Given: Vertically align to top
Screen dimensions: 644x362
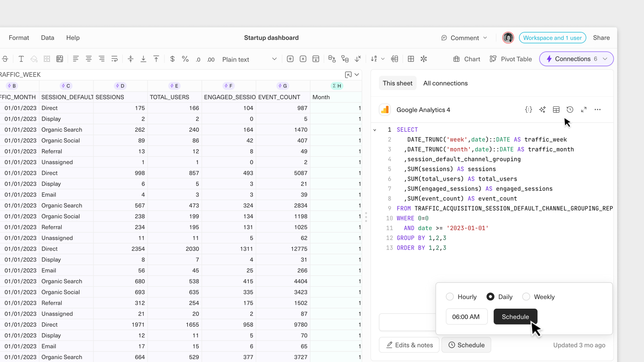Looking at the screenshot, I should pyautogui.click(x=156, y=59).
